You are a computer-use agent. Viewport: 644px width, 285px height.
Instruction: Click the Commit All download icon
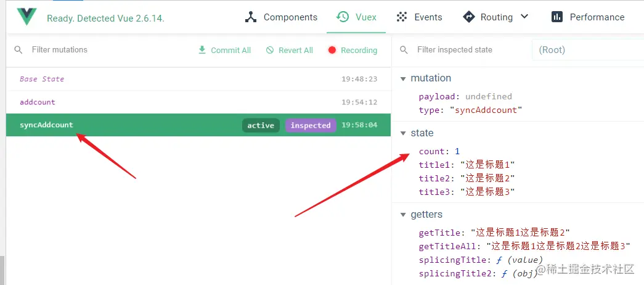pyautogui.click(x=202, y=50)
